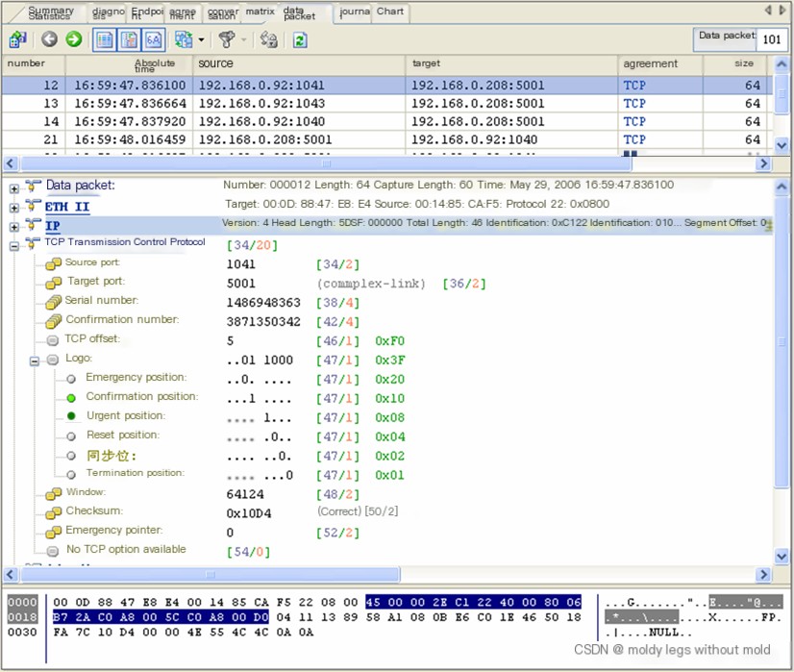Screen dimensions: 794x672
Task: Select the TCP offset field icon
Action: [x=53, y=340]
